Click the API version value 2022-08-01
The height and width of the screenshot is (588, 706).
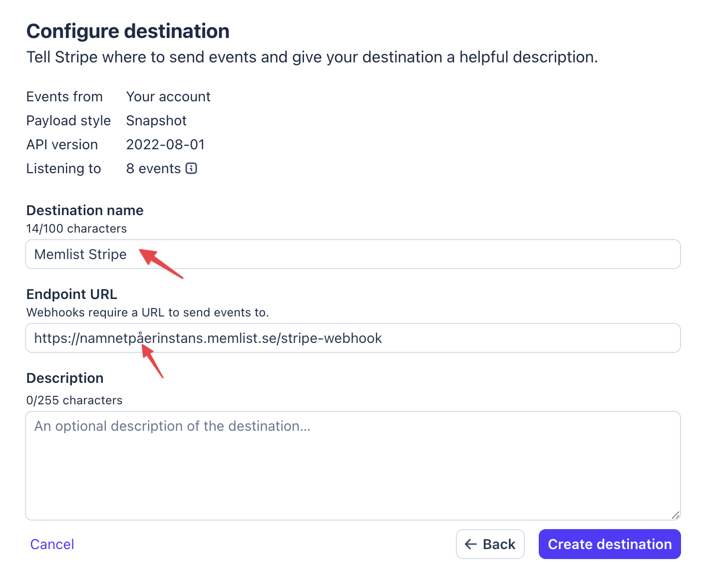click(x=165, y=144)
